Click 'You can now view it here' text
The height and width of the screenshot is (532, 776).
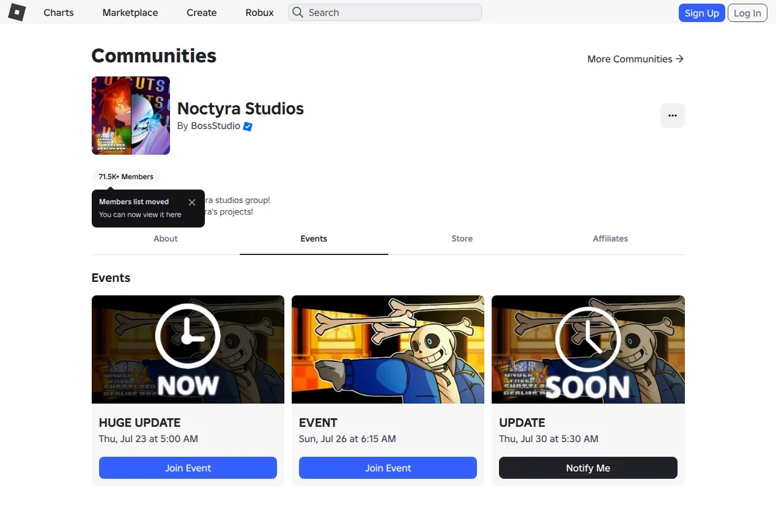click(140, 215)
